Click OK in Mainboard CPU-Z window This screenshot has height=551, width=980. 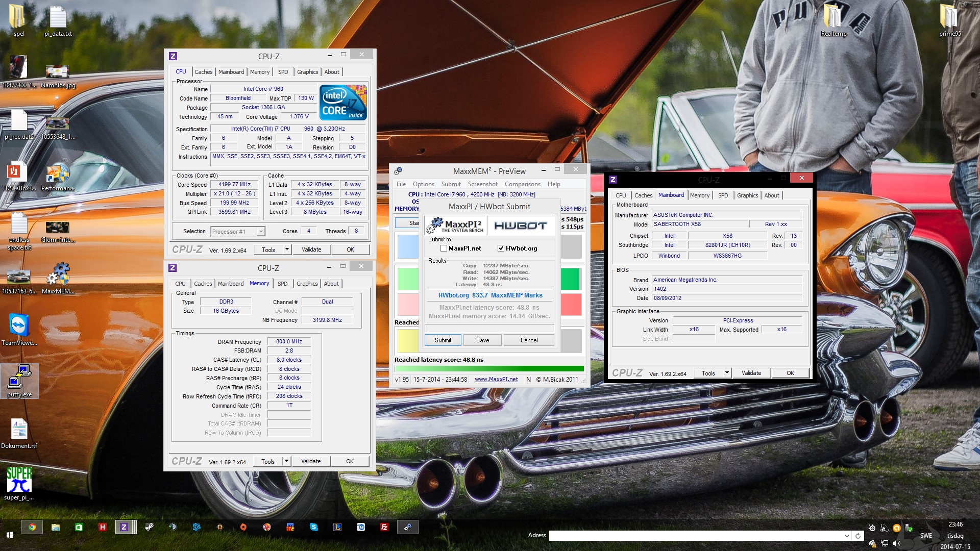(x=790, y=373)
